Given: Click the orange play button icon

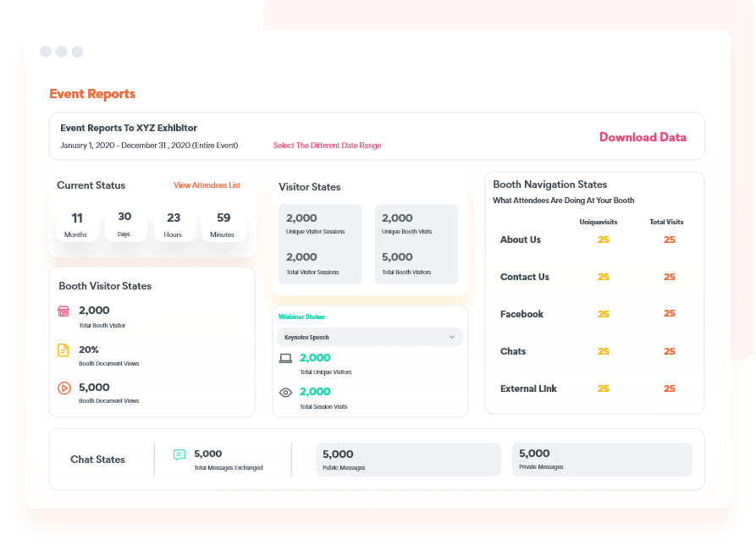Looking at the screenshot, I should click(x=63, y=388).
